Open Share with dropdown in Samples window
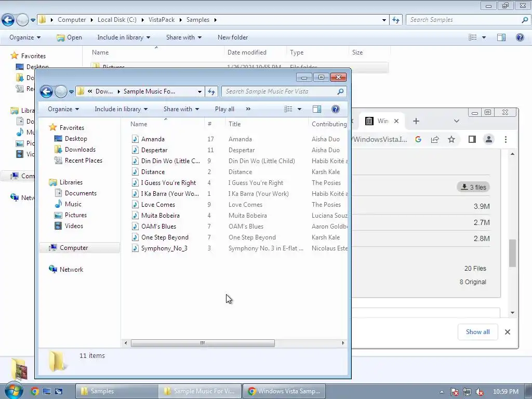The image size is (532, 399). tap(184, 37)
